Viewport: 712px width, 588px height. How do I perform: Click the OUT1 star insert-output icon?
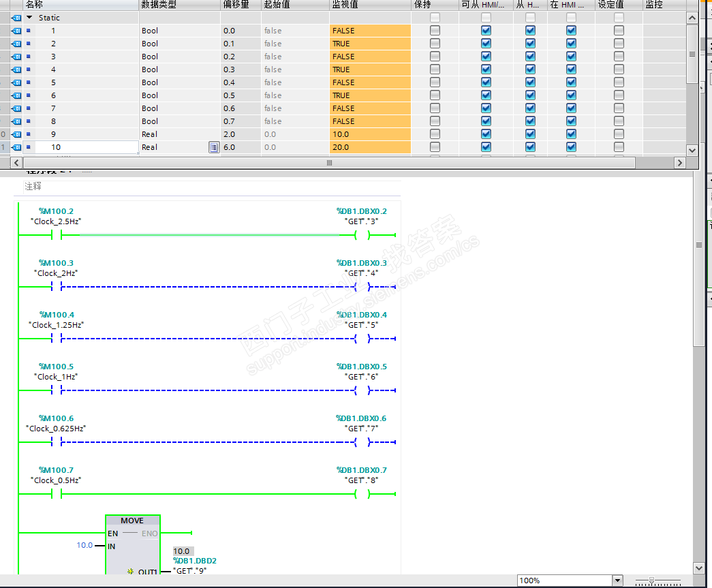pos(130,571)
